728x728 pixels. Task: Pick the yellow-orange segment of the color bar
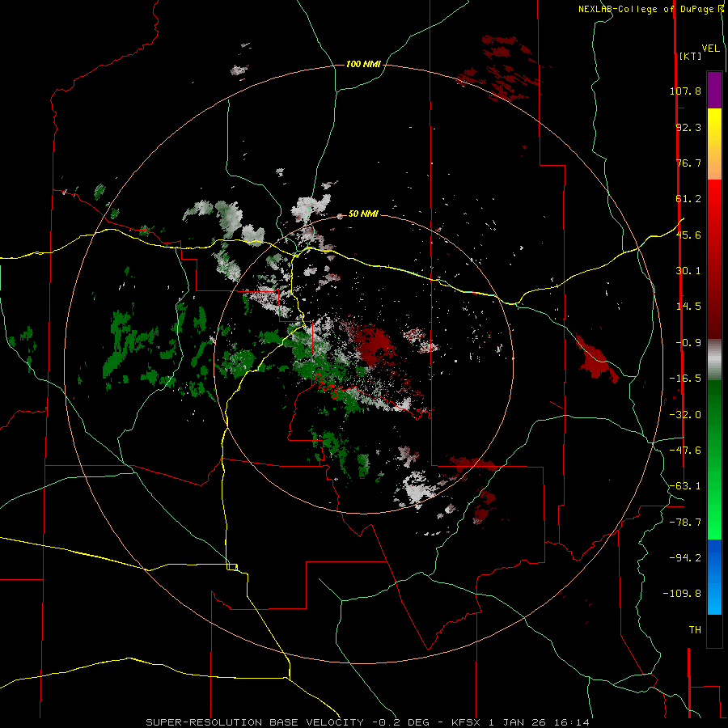point(714,144)
